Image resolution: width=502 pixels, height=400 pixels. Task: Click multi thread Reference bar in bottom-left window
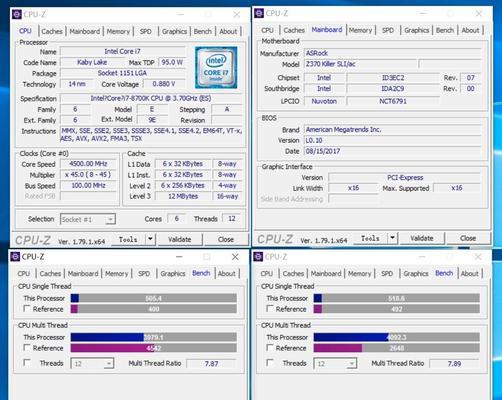click(x=154, y=348)
